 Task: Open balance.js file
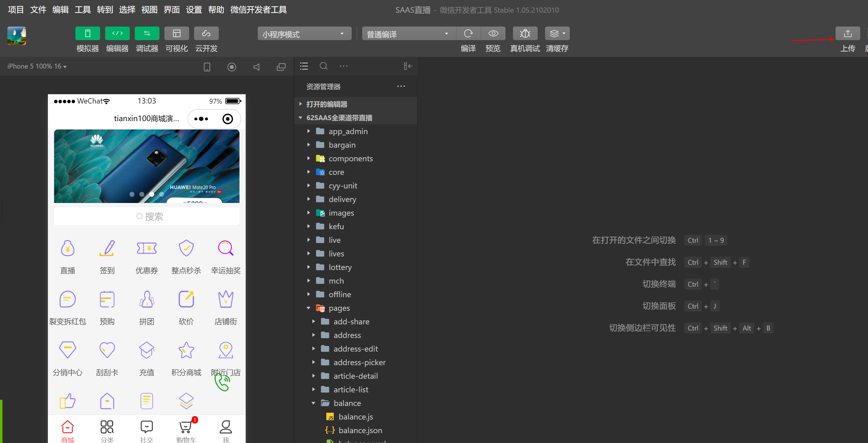[355, 417]
